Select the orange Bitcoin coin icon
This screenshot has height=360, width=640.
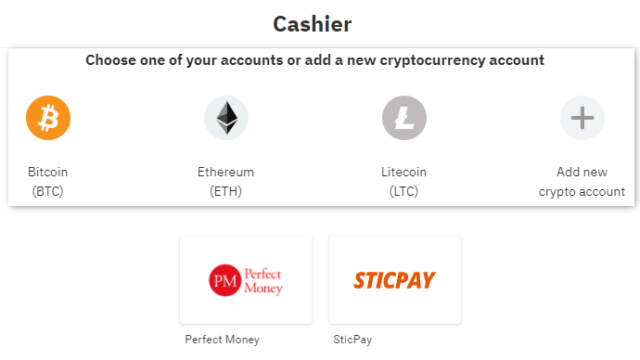48,118
